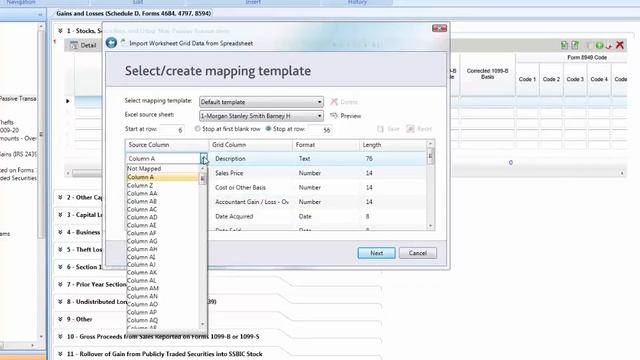The height and width of the screenshot is (360, 640).
Task: Select Stop at first blank row option
Action: click(198, 129)
